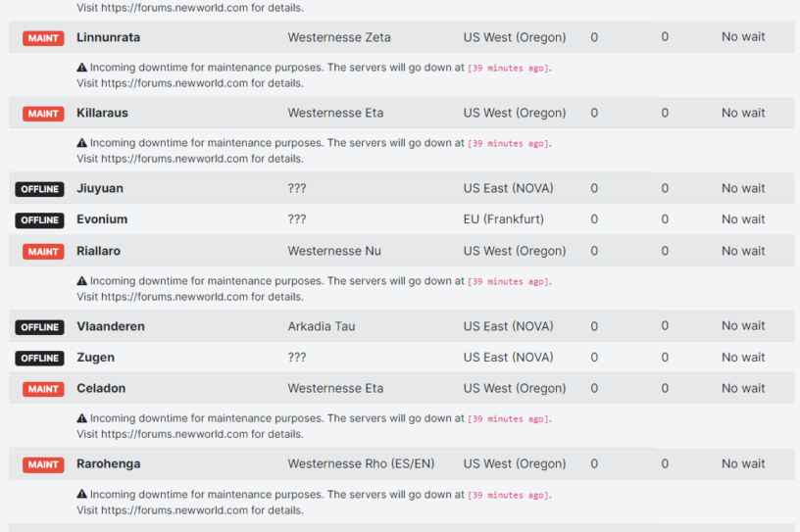Click EU (Frankfurt) region for Evonium
Image resolution: width=800 pixels, height=532 pixels.
click(x=504, y=219)
